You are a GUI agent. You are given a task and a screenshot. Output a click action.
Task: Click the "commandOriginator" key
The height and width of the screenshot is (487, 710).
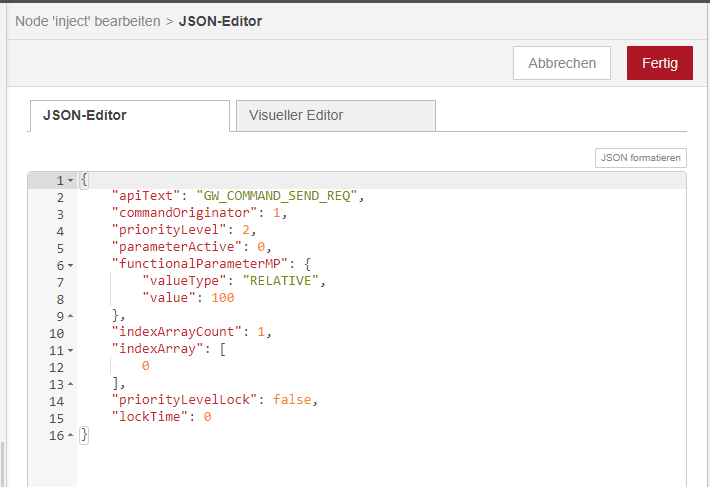click(184, 213)
